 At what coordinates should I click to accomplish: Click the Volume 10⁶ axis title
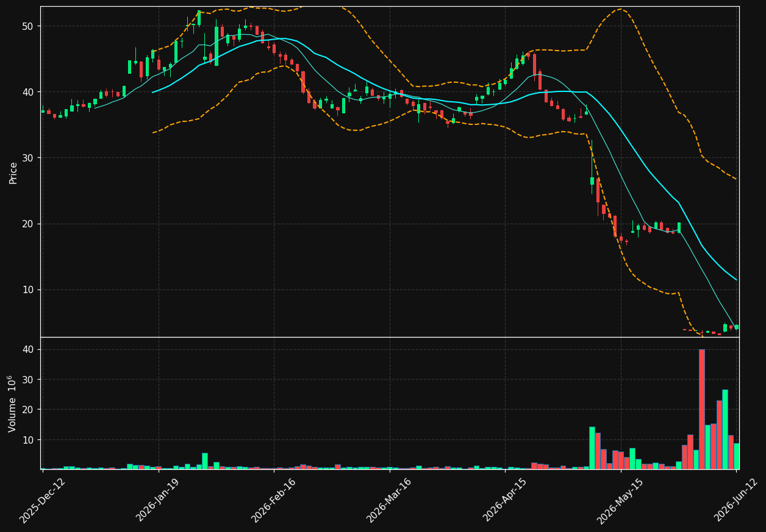coord(12,403)
